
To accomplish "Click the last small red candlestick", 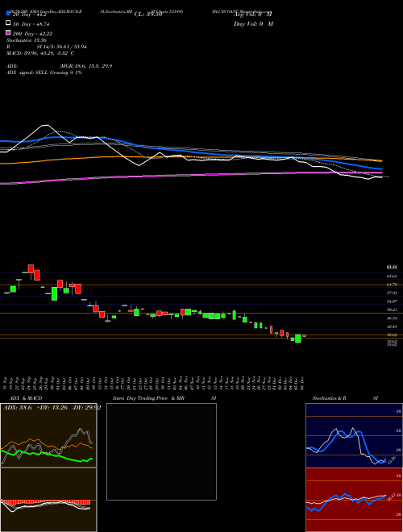I will click(305, 336).
